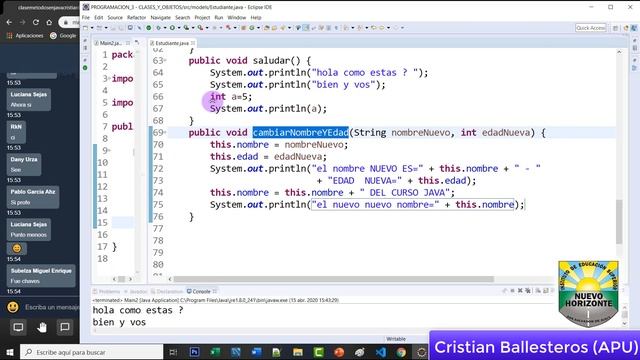Click the Debug bug toolbar icon

158,28
